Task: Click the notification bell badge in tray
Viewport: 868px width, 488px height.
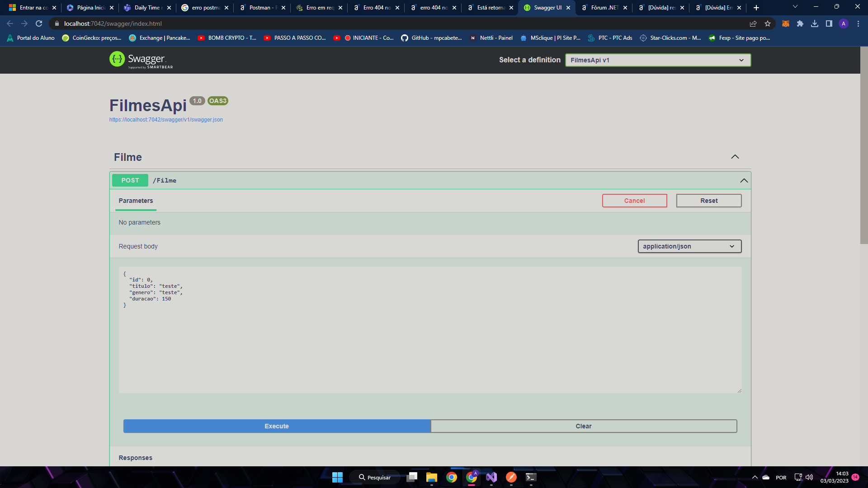Action: point(855,477)
